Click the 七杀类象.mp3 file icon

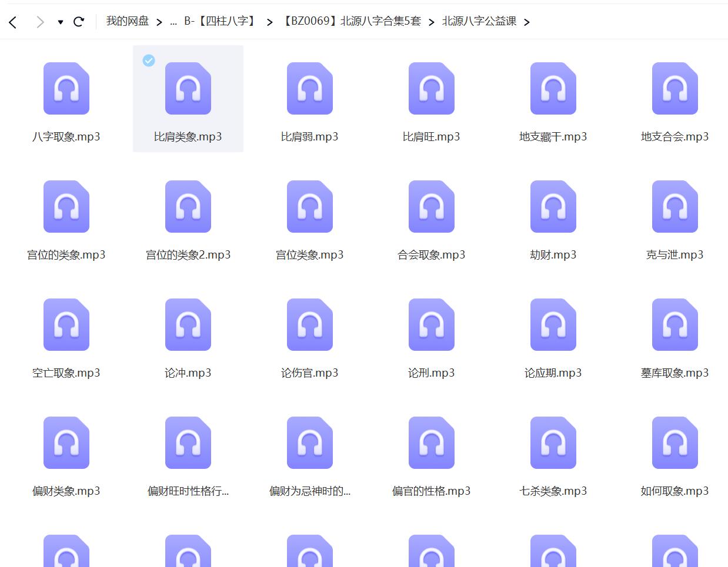click(553, 443)
